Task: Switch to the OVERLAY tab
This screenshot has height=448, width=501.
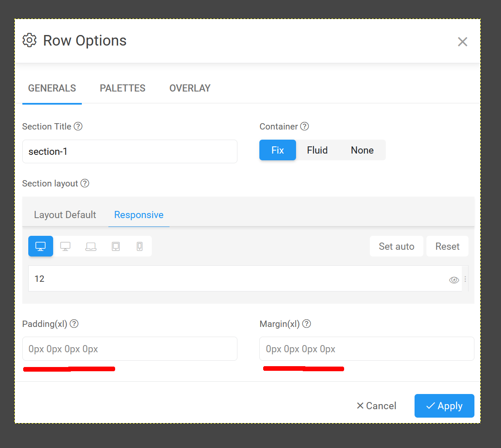Action: [190, 88]
